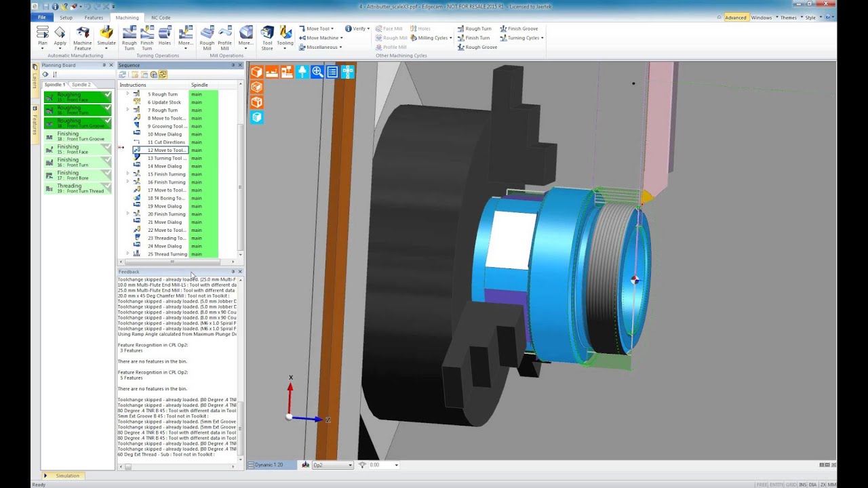Screen dimensions: 868x488
Task: Click the Finish Groove cycle button
Action: (519, 28)
